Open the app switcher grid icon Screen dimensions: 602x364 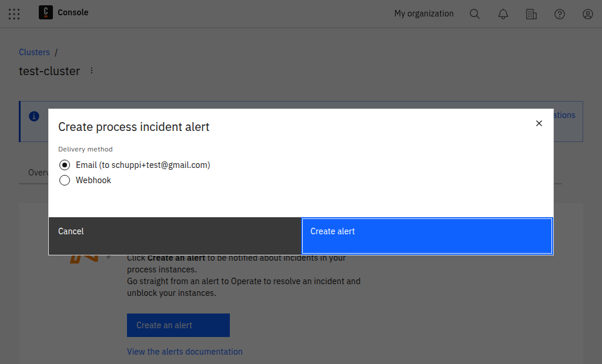pos(14,14)
